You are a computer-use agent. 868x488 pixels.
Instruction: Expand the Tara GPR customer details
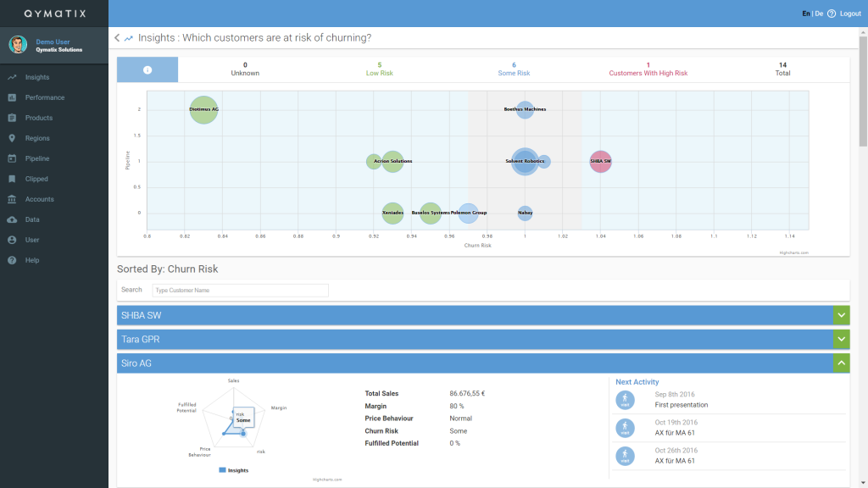click(841, 338)
